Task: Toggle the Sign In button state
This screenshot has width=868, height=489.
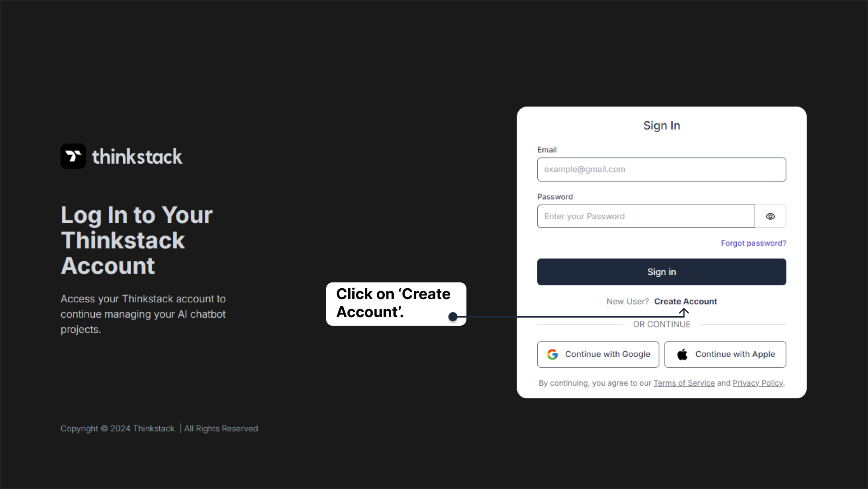Action: [661, 271]
